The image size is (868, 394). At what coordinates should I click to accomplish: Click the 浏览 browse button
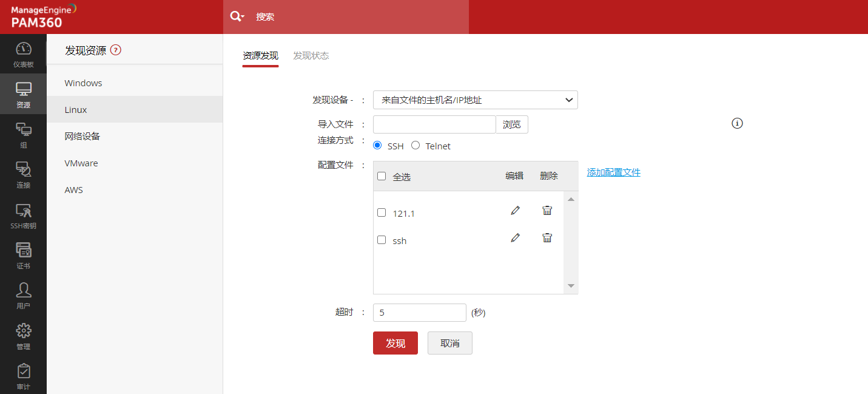pyautogui.click(x=512, y=124)
